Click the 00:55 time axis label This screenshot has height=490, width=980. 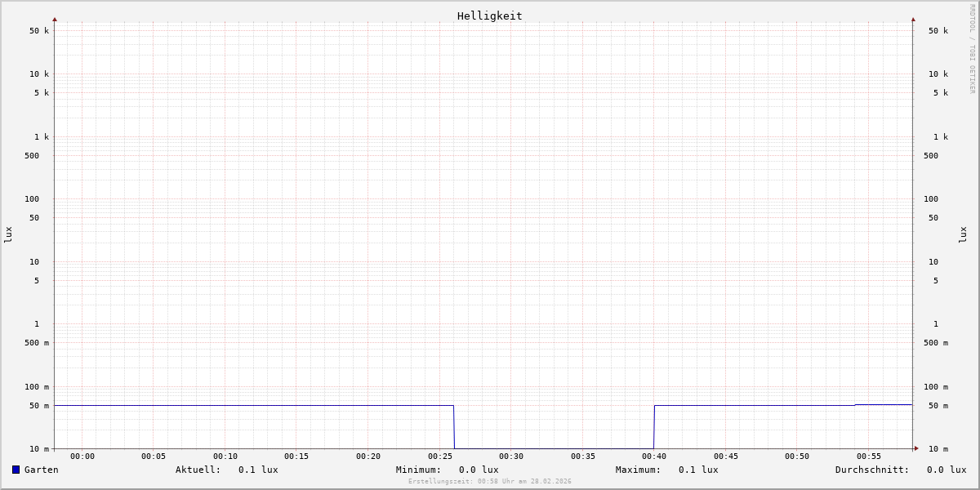click(x=869, y=457)
